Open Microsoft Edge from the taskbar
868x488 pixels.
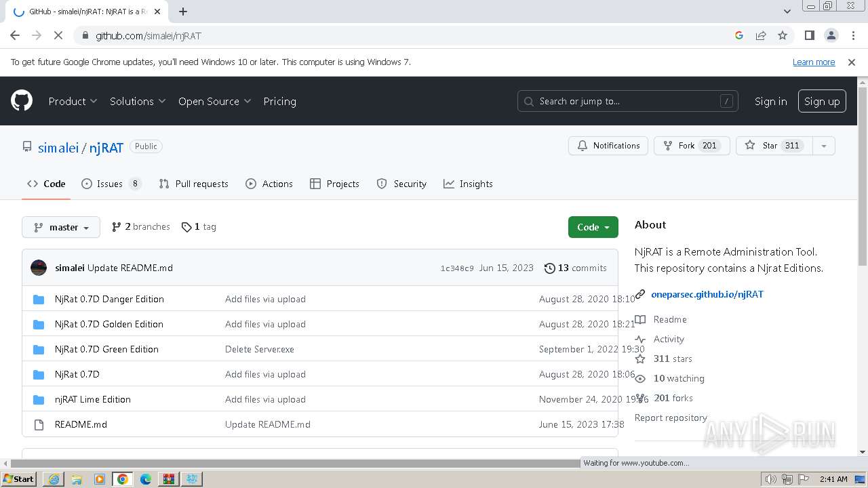click(x=146, y=479)
